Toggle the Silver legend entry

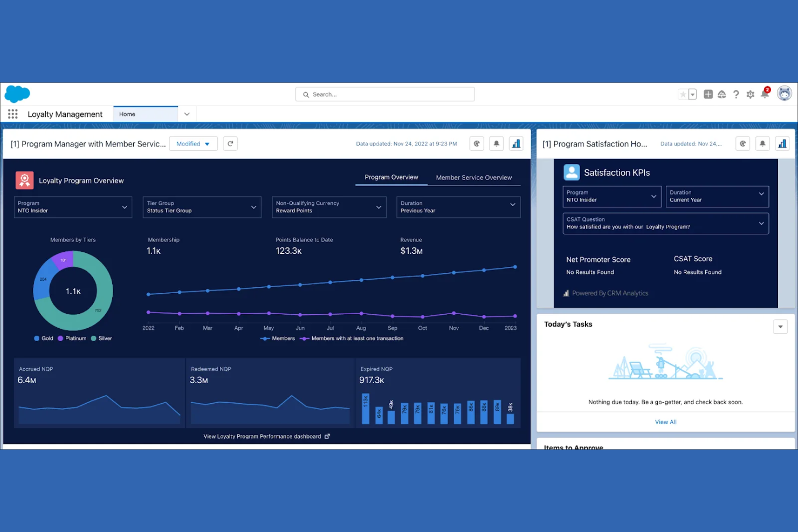pyautogui.click(x=101, y=338)
